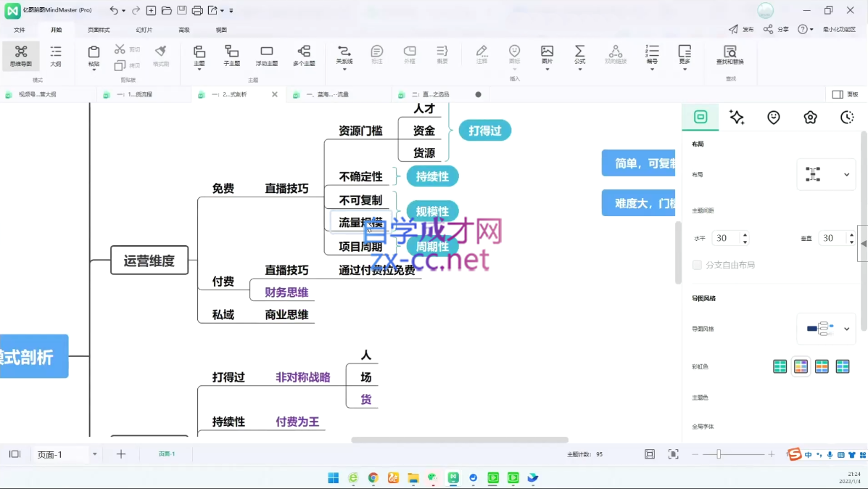Switch to the AI sparkle style panel icon
The width and height of the screenshot is (868, 489).
[x=737, y=117]
